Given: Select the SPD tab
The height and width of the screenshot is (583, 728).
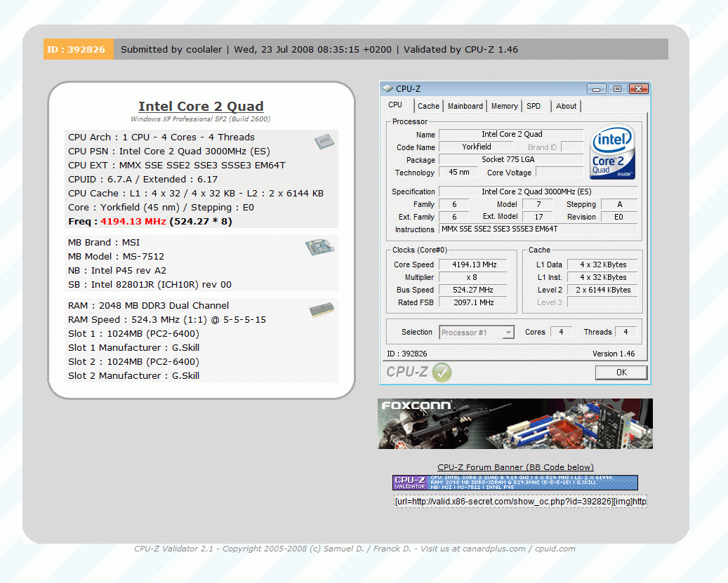Looking at the screenshot, I should click(x=534, y=106).
